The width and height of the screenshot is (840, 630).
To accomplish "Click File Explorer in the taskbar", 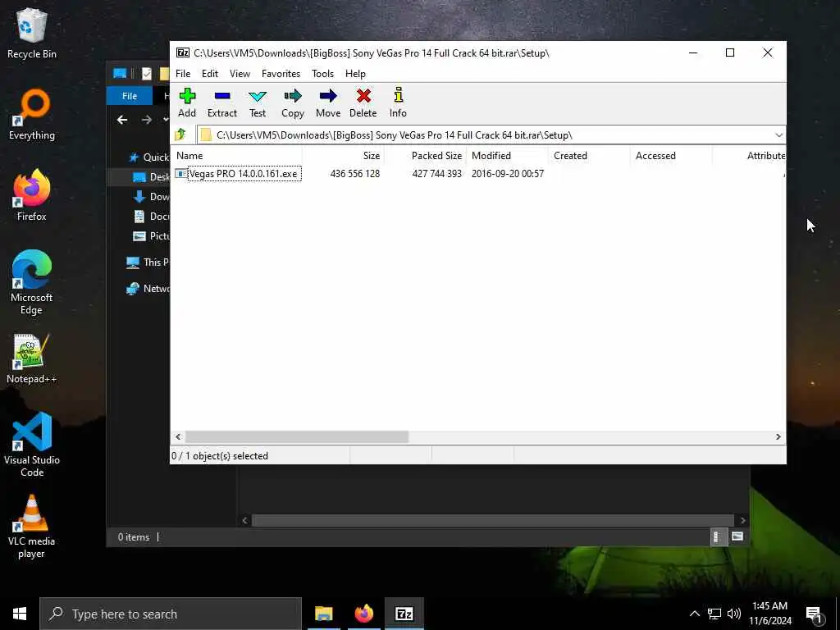I will pos(323,614).
